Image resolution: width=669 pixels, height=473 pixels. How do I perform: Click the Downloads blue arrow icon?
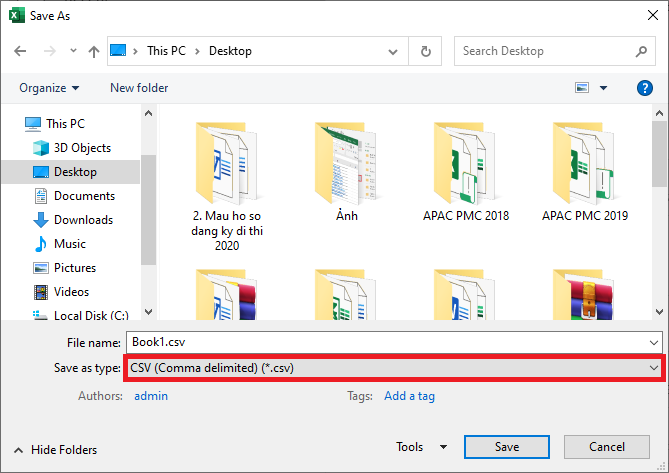pyautogui.click(x=41, y=220)
